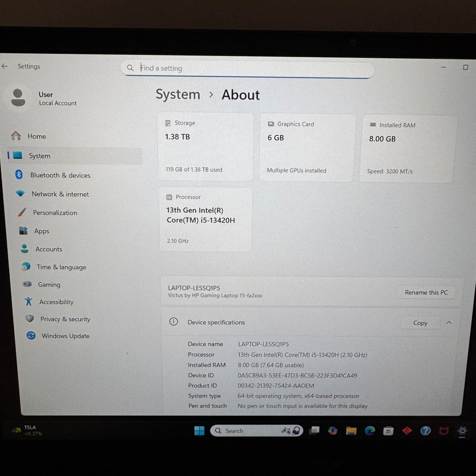Select the Device ID value text
The image size is (476, 476).
point(297,376)
